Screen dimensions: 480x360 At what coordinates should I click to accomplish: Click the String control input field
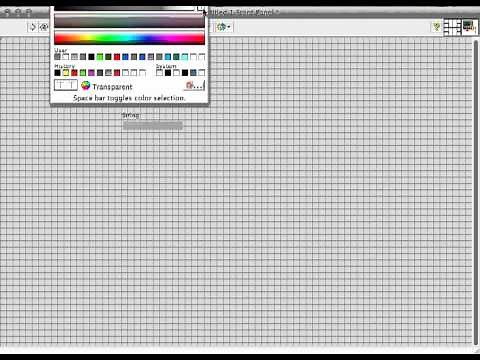[x=153, y=125]
